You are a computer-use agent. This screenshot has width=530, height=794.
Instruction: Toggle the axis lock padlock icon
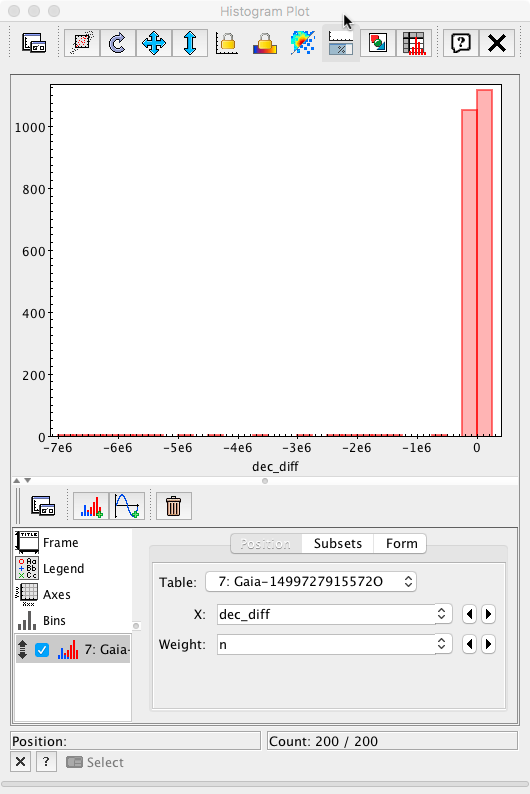tap(227, 43)
